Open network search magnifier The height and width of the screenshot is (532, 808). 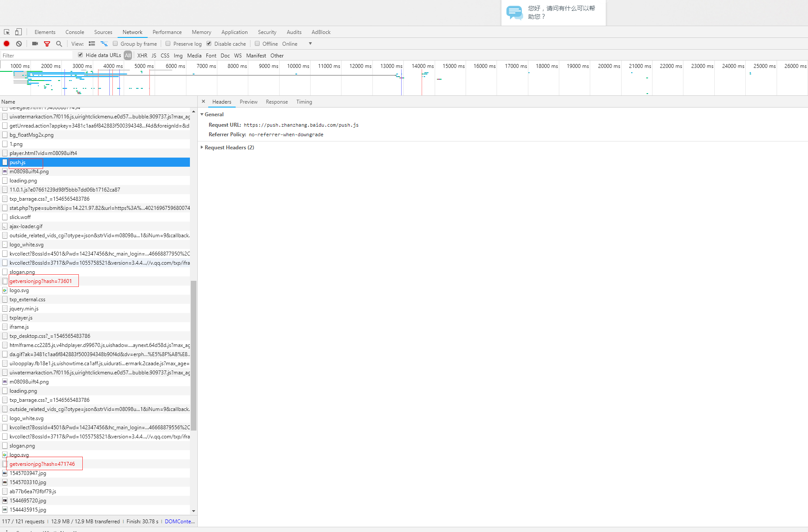coord(59,44)
